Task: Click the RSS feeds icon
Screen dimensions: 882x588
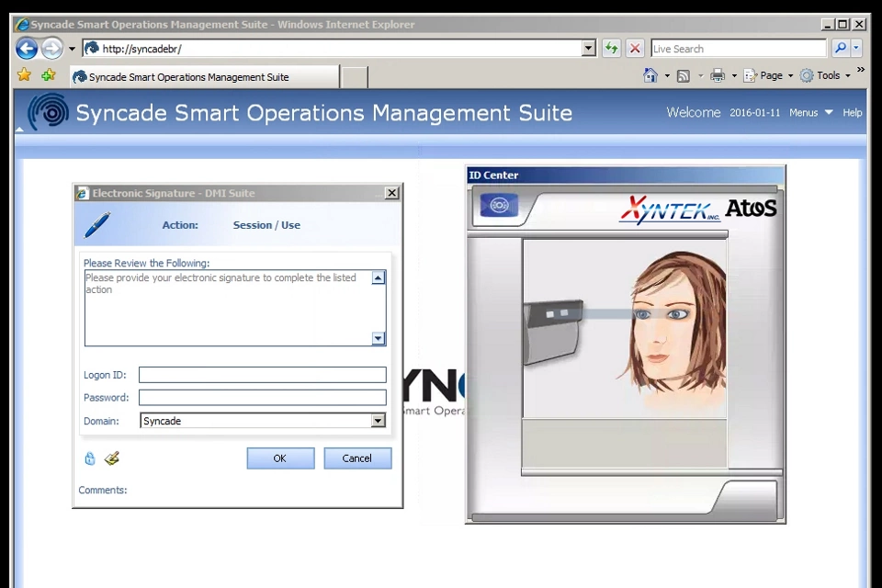Action: pyautogui.click(x=684, y=75)
